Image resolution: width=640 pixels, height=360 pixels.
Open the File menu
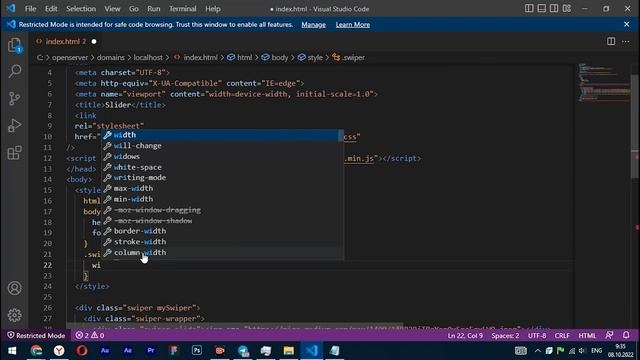31,9
